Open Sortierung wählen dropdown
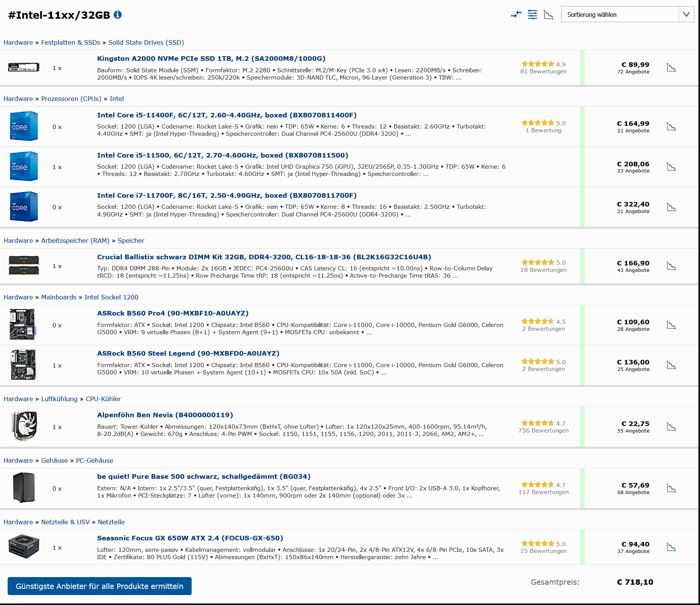Viewport: 700px width, 605px height. [627, 15]
